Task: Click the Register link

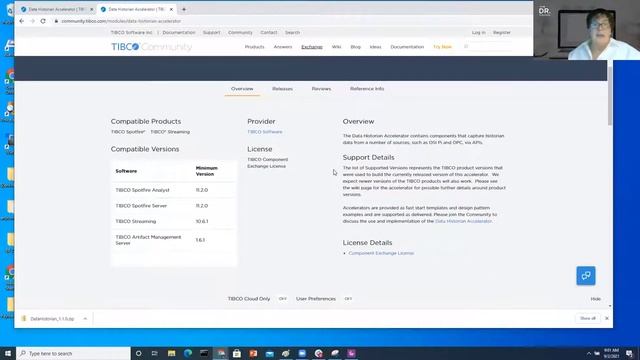Action: pyautogui.click(x=502, y=32)
